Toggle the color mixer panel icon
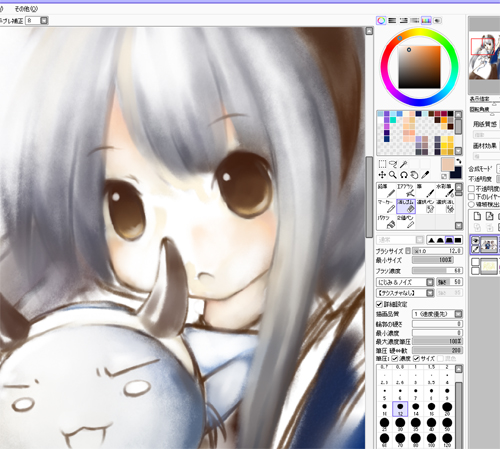Screen dimensions: 500x449 tap(415, 21)
